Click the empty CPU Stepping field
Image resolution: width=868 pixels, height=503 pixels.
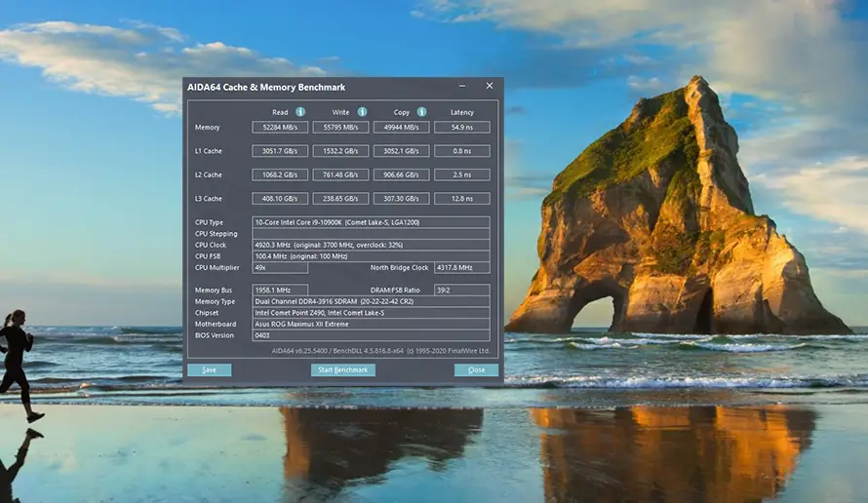[x=371, y=234]
